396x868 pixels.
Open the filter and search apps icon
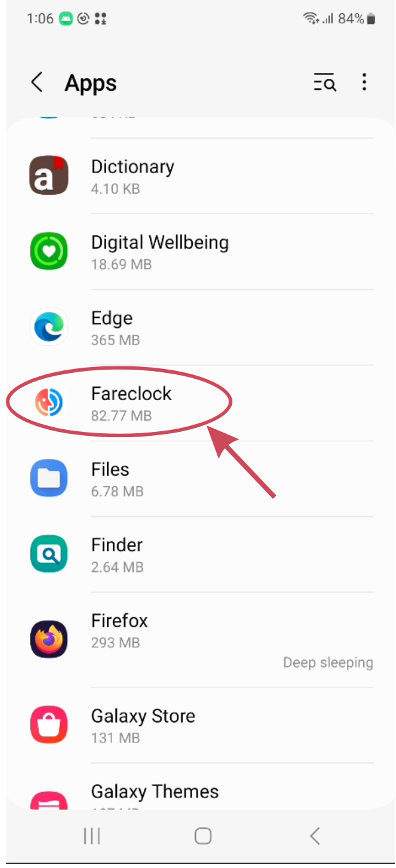point(325,82)
